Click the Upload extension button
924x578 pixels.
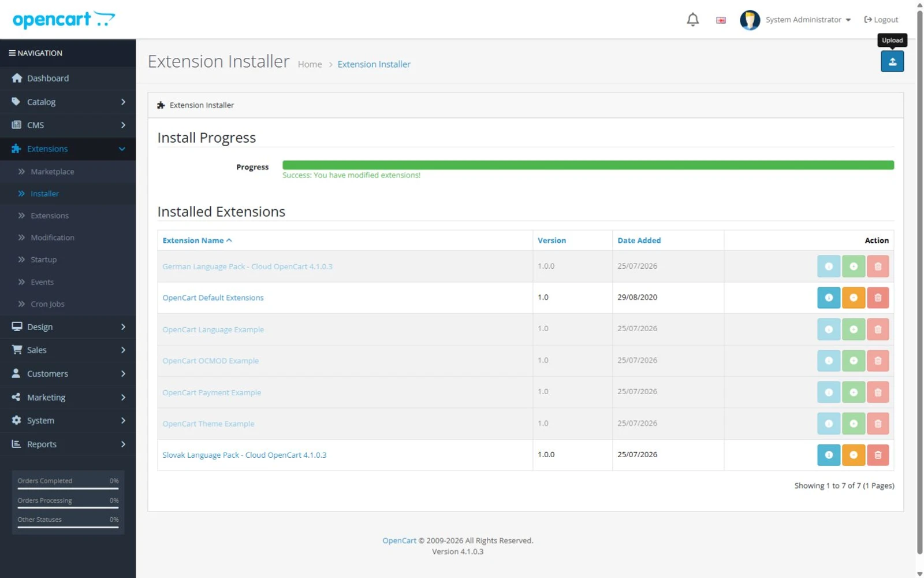tap(892, 61)
